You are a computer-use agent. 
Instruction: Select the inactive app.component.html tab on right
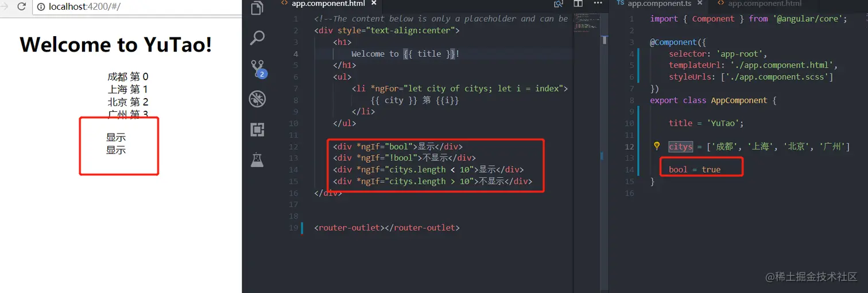(x=759, y=3)
